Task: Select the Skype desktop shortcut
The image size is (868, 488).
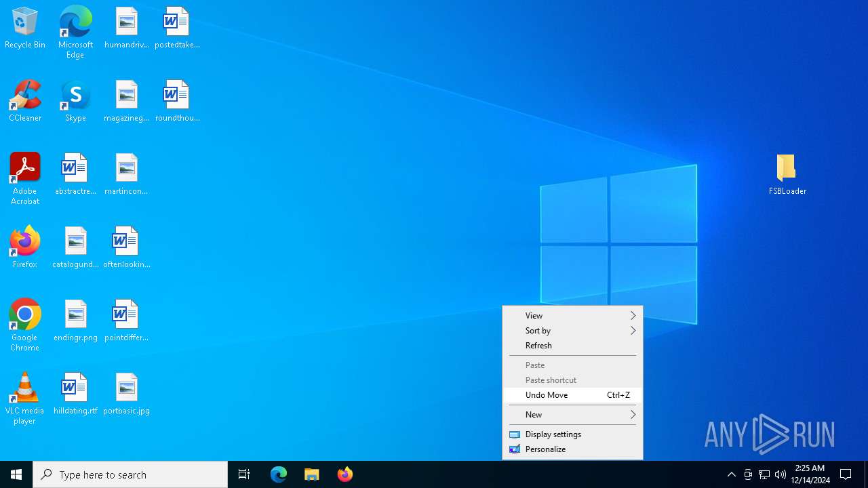Action: pos(75,102)
